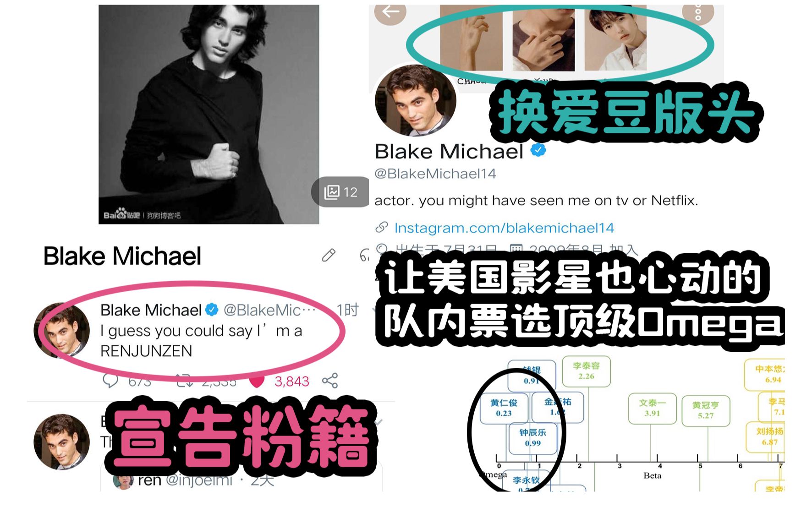Open the header photo of the face portrait
The height and width of the screenshot is (507, 812).
[615, 38]
